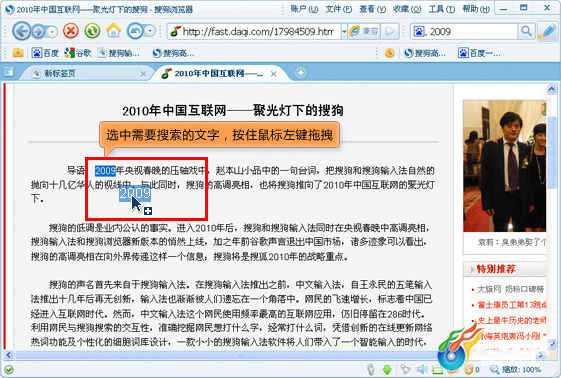Viewport: 561px width, 378px height.
Task: Click the back navigation arrow button
Action: coord(21,31)
